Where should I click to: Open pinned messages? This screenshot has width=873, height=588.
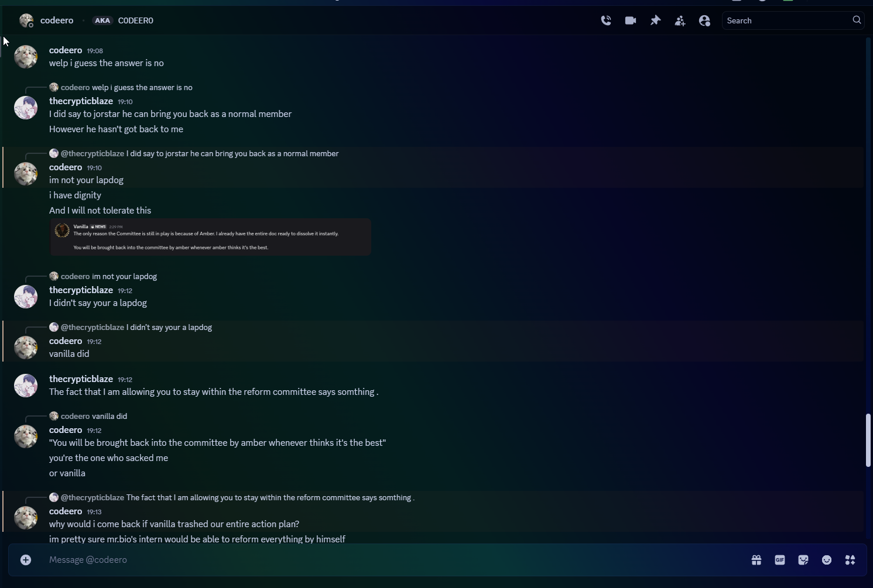[x=655, y=20]
